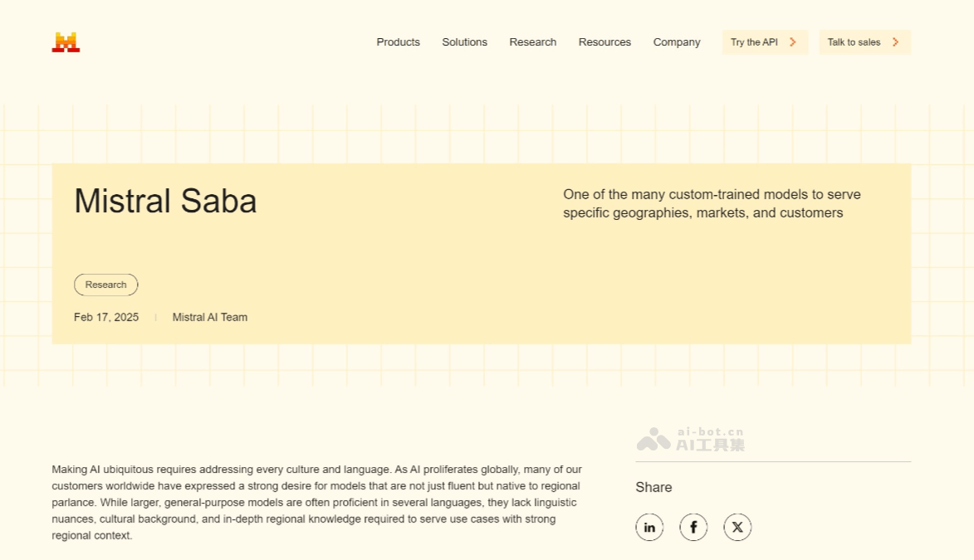Click the Mistral AI logo

click(66, 40)
